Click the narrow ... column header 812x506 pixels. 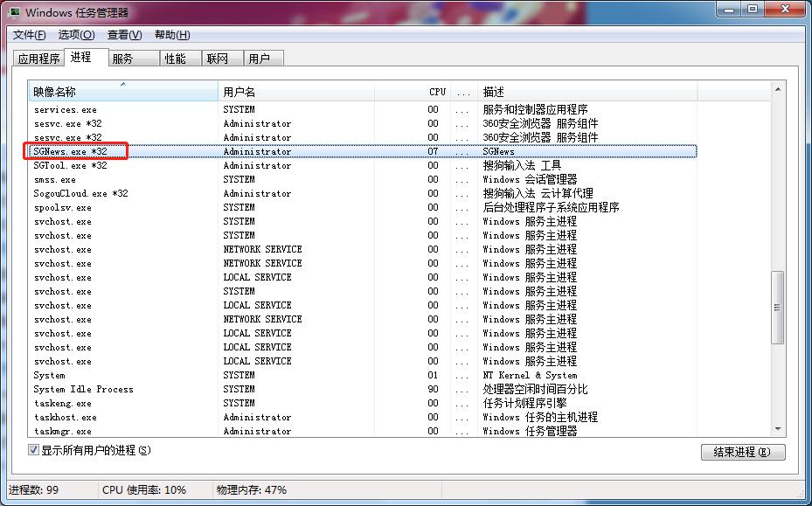coord(463,92)
